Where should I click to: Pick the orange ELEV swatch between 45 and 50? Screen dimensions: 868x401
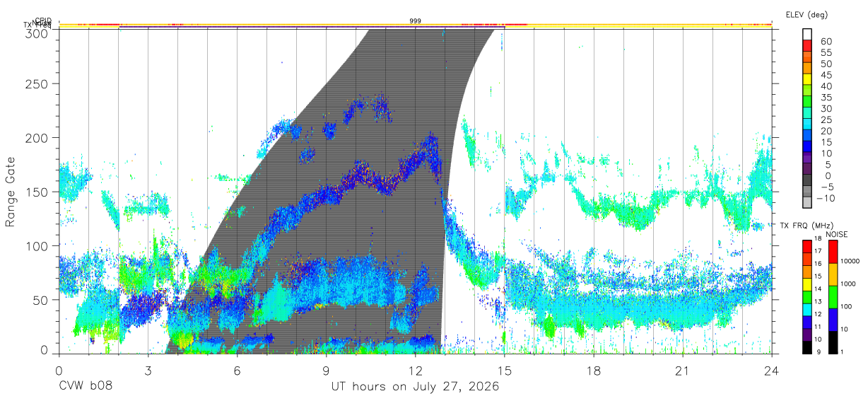pyautogui.click(x=807, y=67)
